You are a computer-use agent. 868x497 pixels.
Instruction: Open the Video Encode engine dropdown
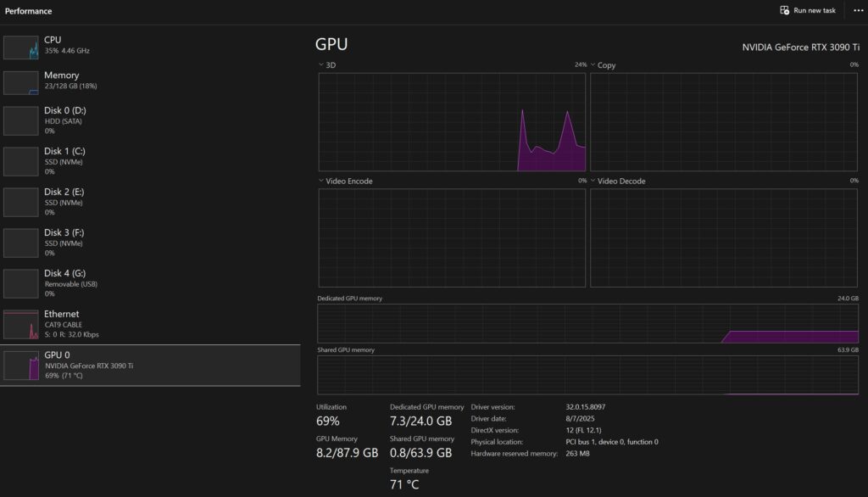tap(321, 181)
